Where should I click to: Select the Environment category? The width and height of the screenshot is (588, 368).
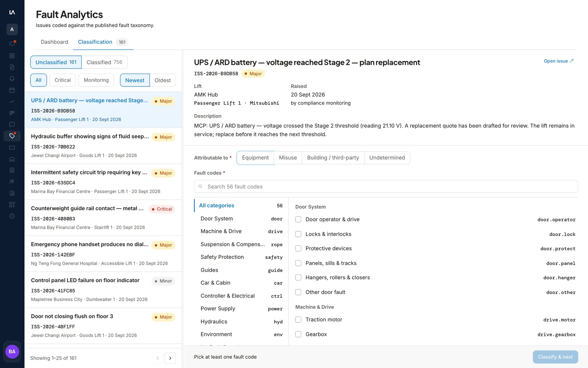point(240,335)
